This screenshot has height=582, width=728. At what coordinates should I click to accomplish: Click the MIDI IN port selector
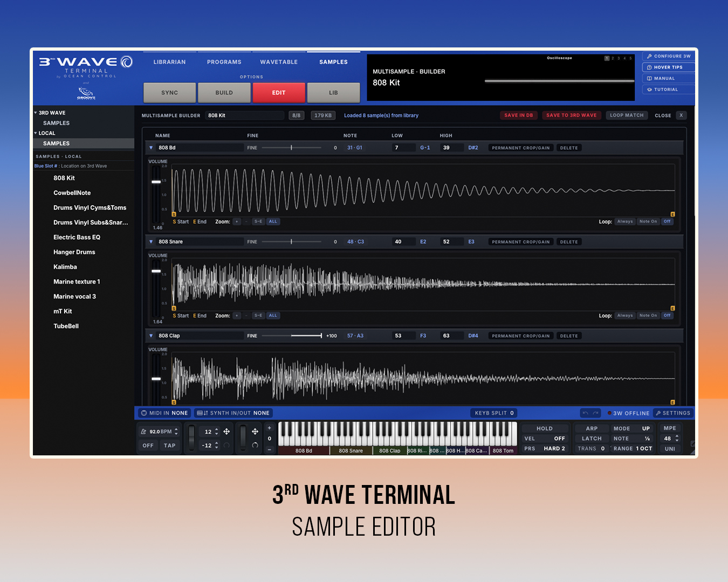pyautogui.click(x=164, y=413)
